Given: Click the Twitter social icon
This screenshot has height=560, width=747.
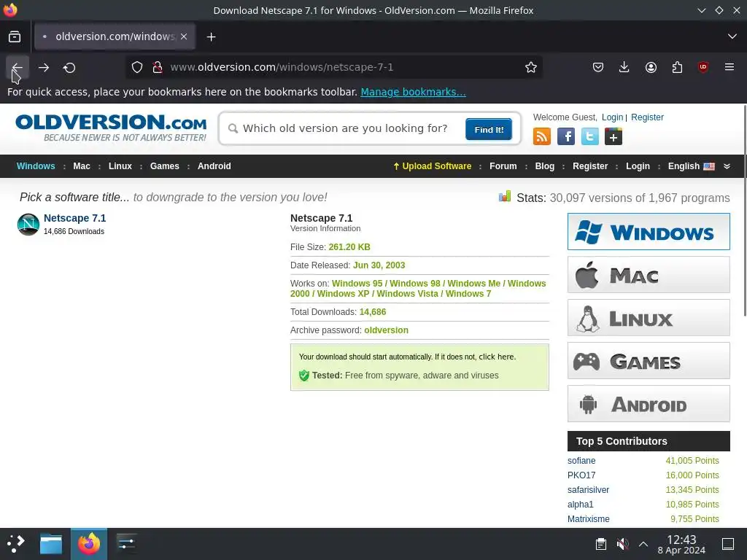Looking at the screenshot, I should coord(589,136).
